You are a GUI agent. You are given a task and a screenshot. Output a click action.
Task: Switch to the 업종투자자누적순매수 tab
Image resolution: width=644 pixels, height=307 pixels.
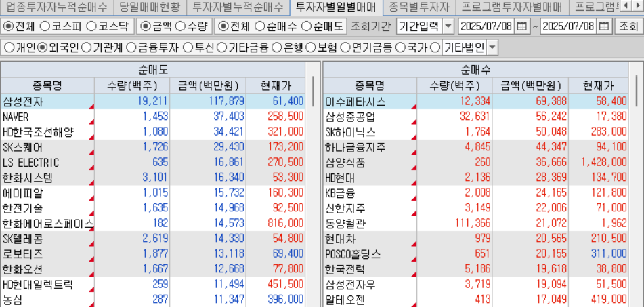click(57, 7)
